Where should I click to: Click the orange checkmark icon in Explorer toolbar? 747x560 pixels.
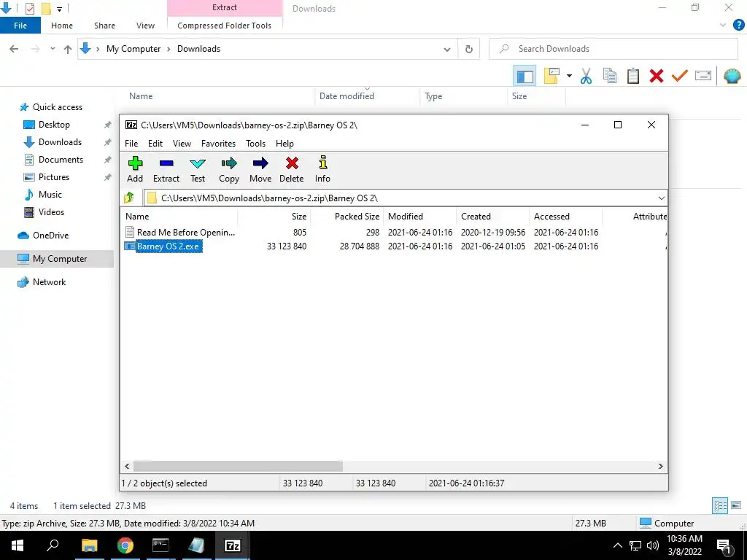(680, 76)
